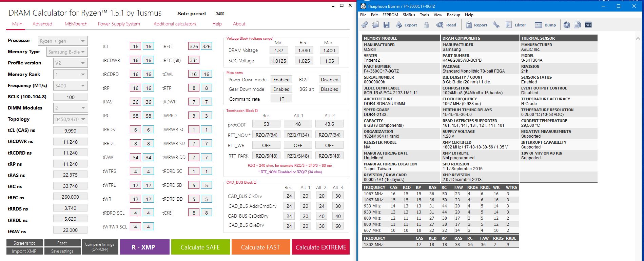
Task: Open the EEPROM menu
Action: coord(390,15)
